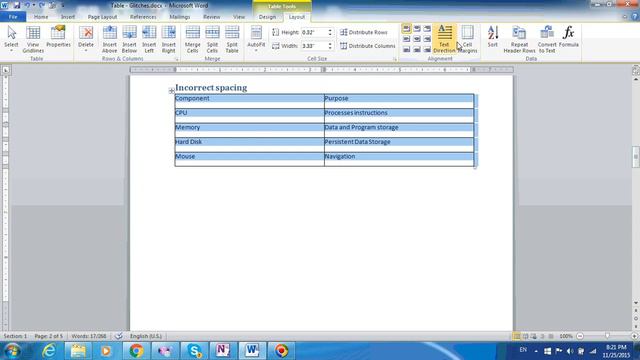640x360 pixels.
Task: Click the Words: 17/268 status entry
Action: [89, 336]
